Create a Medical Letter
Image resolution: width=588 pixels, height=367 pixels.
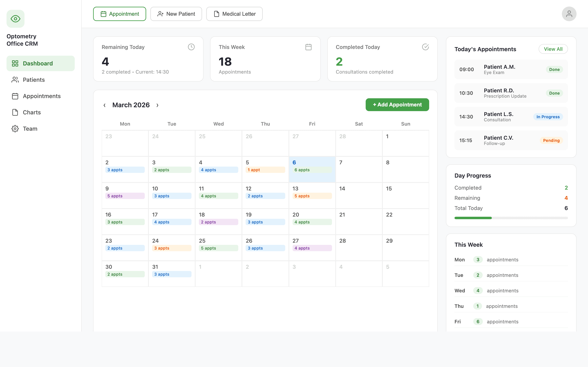[234, 14]
